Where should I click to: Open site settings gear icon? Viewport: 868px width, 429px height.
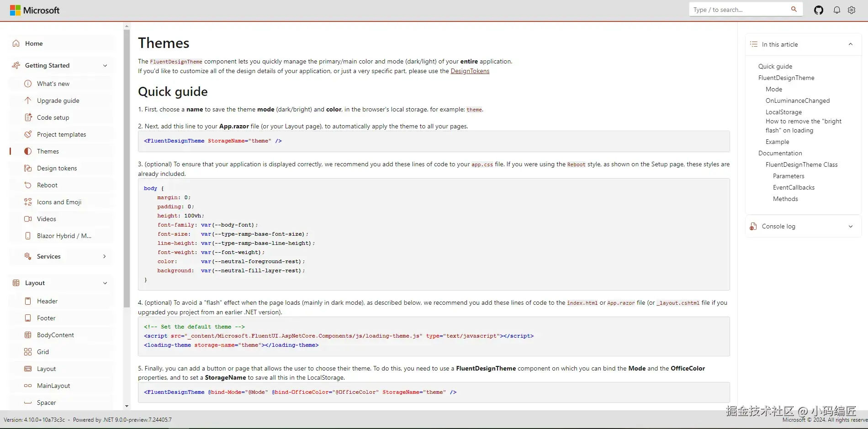[852, 10]
